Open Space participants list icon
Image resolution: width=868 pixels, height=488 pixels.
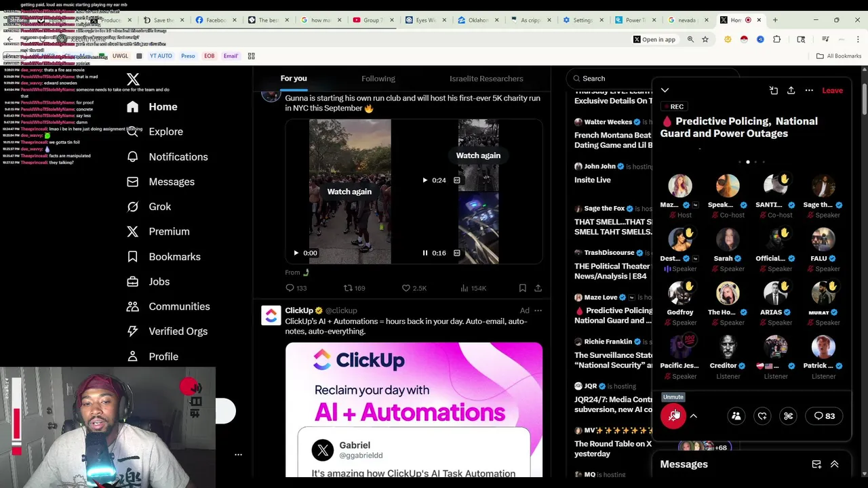point(736,416)
